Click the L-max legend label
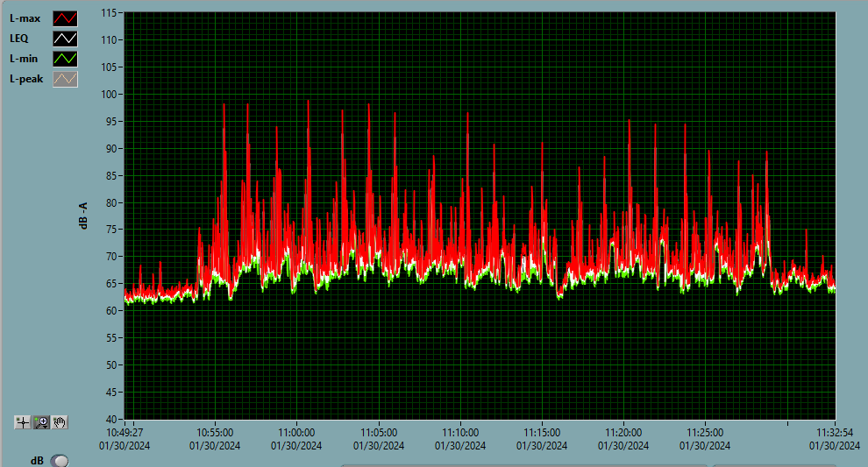The height and width of the screenshot is (467, 868). click(x=25, y=18)
